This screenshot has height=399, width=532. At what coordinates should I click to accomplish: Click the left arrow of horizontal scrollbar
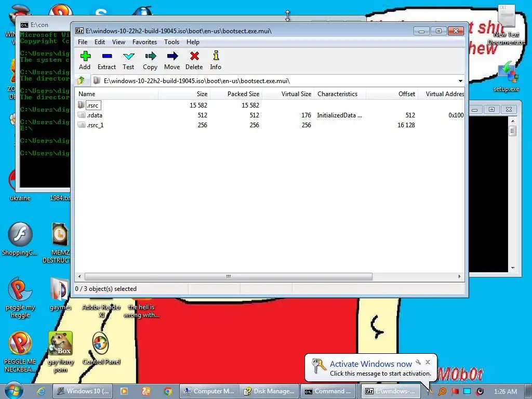click(79, 276)
